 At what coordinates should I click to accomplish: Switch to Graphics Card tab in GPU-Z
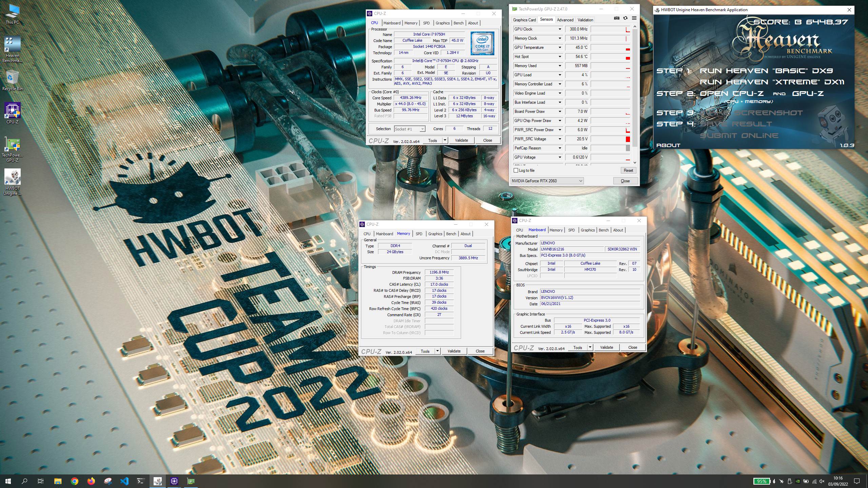[x=525, y=20]
